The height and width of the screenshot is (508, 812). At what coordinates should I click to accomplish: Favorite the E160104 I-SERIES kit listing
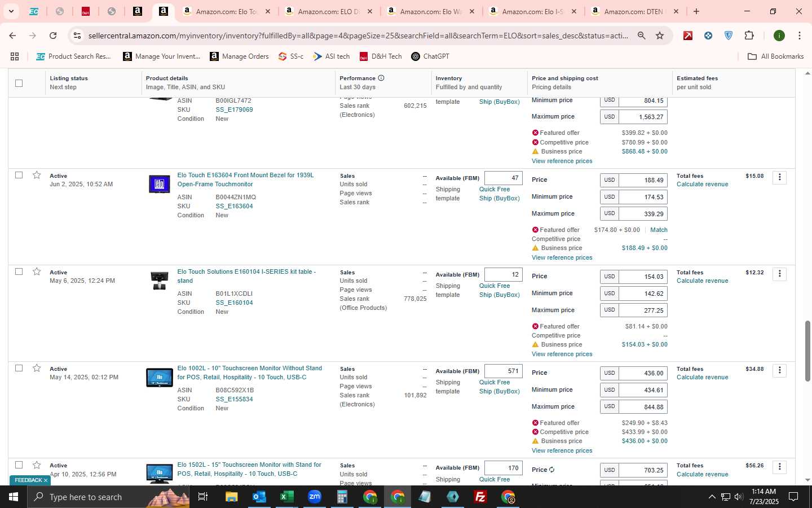tap(37, 271)
